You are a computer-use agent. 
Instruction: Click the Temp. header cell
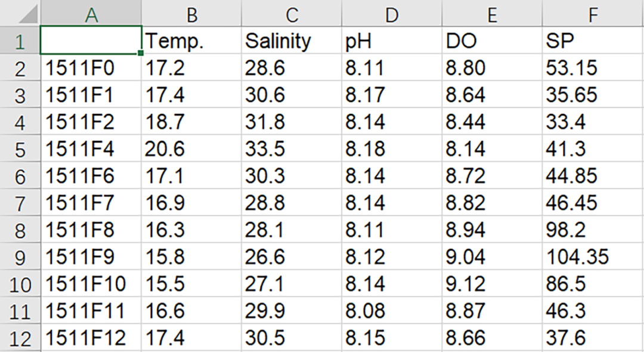point(191,40)
